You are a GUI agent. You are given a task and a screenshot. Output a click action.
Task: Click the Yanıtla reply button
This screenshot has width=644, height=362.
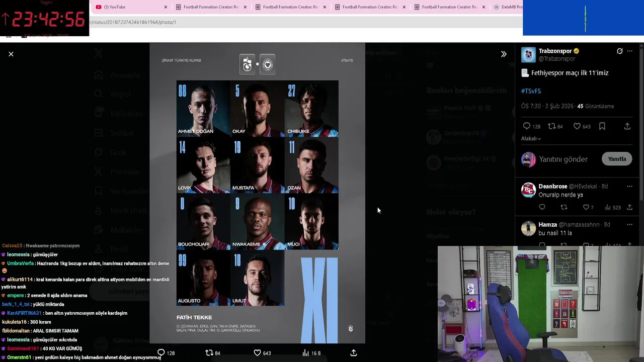(x=617, y=159)
